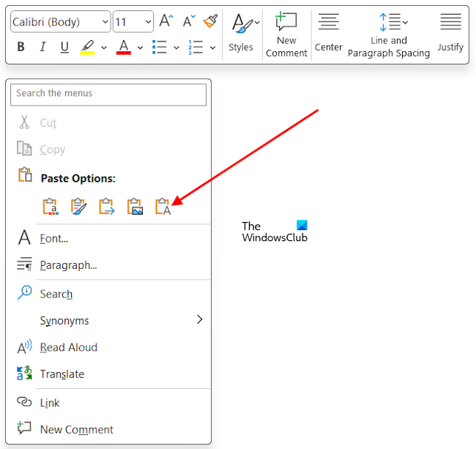This screenshot has width=476, height=449.
Task: Apply red font color
Action: pyautogui.click(x=124, y=48)
